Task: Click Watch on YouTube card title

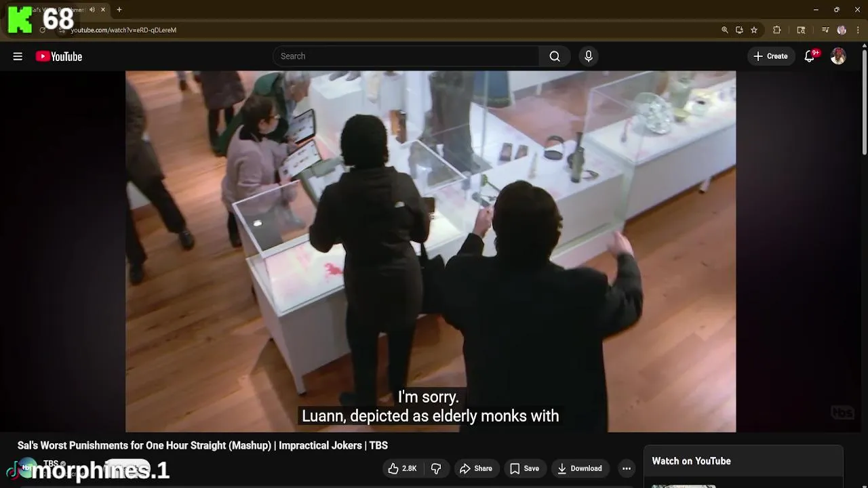Action: pos(691,461)
